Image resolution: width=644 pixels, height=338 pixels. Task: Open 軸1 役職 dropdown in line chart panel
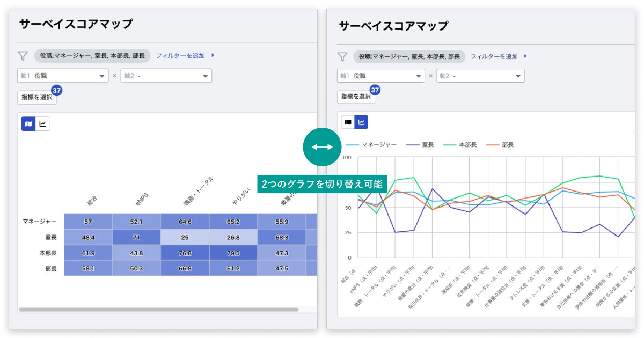pos(381,76)
